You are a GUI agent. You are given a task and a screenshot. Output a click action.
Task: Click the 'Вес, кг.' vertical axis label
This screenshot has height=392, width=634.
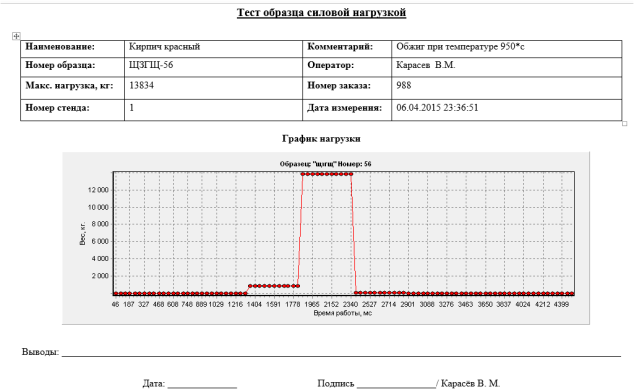tap(82, 233)
